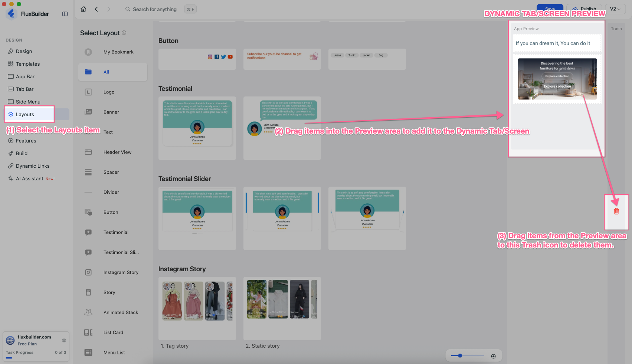The image size is (632, 364).
Task: Navigate back with the left chevron
Action: point(96,9)
